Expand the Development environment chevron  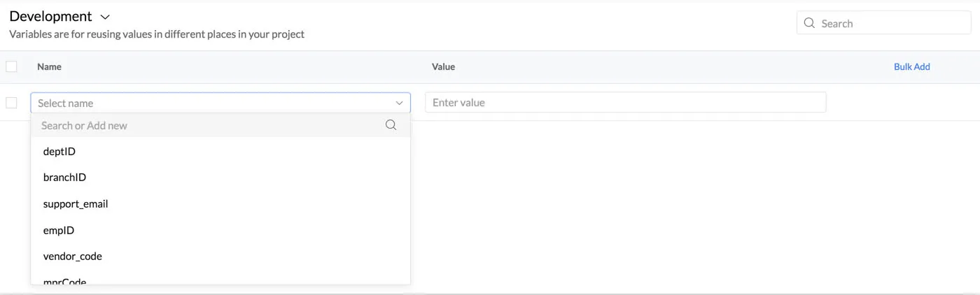coord(105,17)
